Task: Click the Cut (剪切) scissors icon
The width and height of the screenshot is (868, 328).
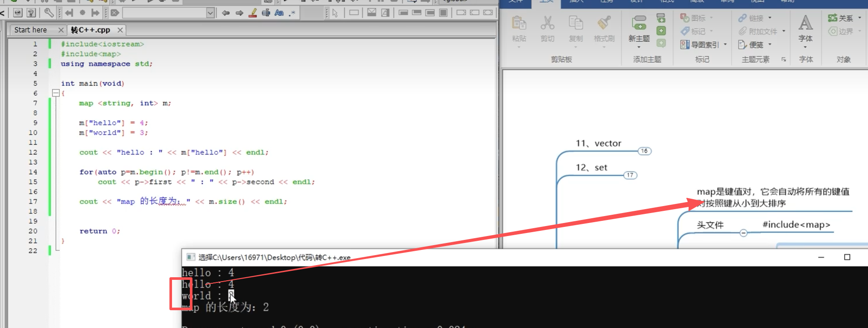Action: (547, 23)
